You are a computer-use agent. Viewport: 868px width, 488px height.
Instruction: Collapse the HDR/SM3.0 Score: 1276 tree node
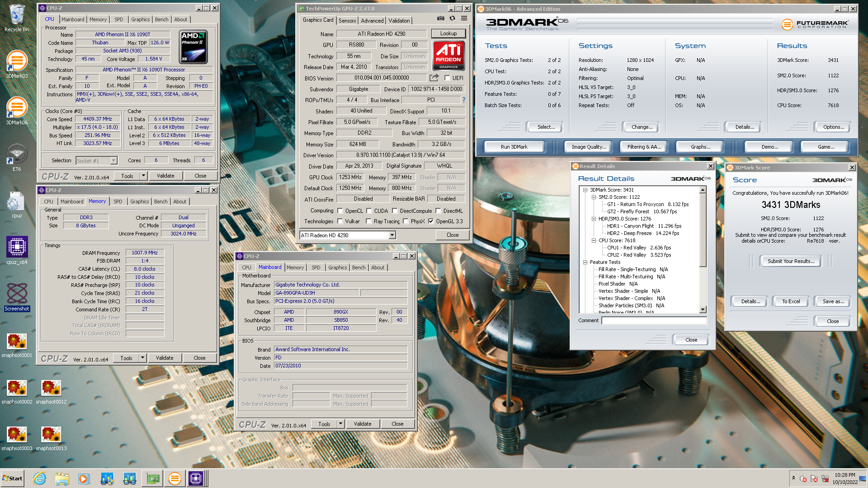point(594,219)
